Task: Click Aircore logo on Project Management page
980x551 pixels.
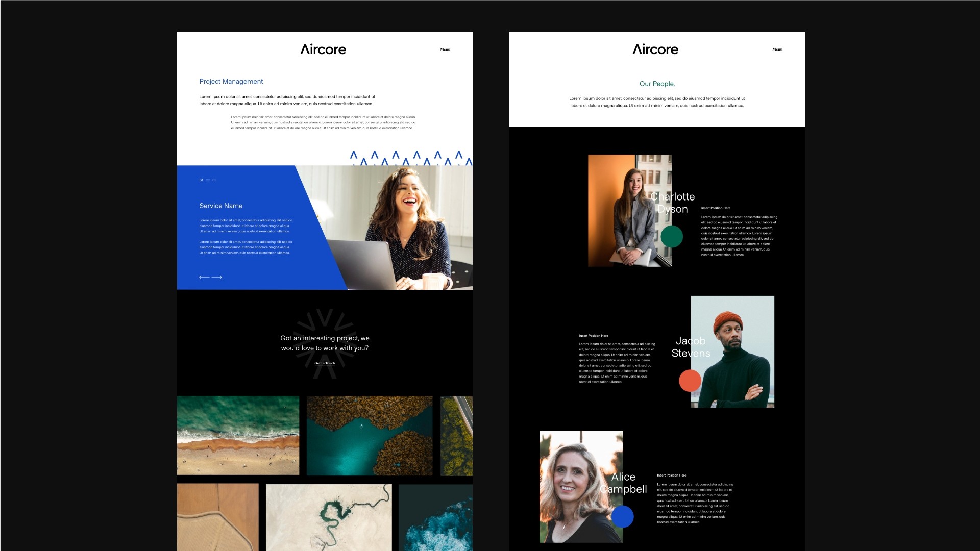Action: click(323, 49)
